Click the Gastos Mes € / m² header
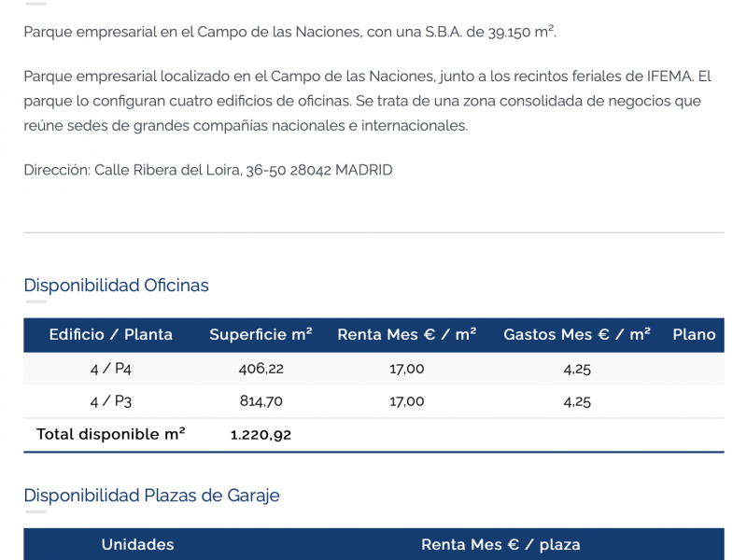 [577, 335]
